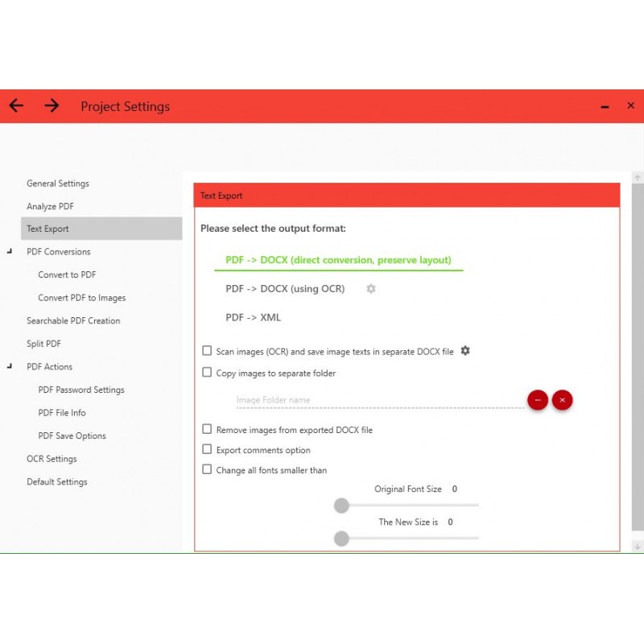Image resolution: width=644 pixels, height=644 pixels.
Task: Click the Original Font Size slider handle
Action: [x=341, y=506]
